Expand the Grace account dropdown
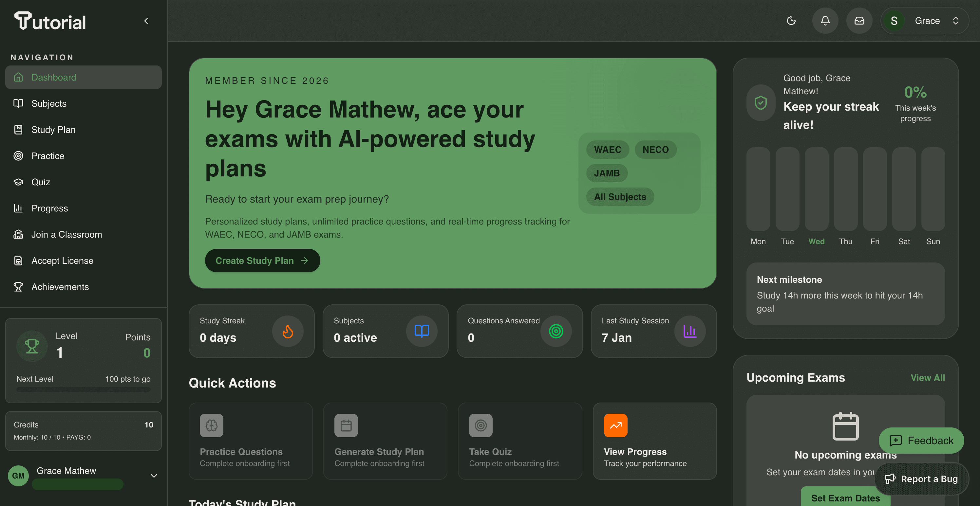 pos(955,21)
